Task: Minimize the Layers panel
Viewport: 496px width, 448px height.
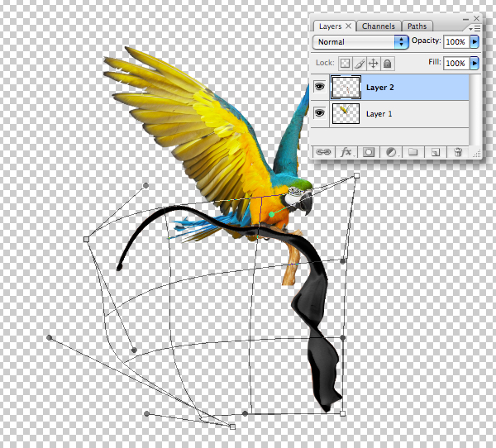Action: tap(465, 19)
